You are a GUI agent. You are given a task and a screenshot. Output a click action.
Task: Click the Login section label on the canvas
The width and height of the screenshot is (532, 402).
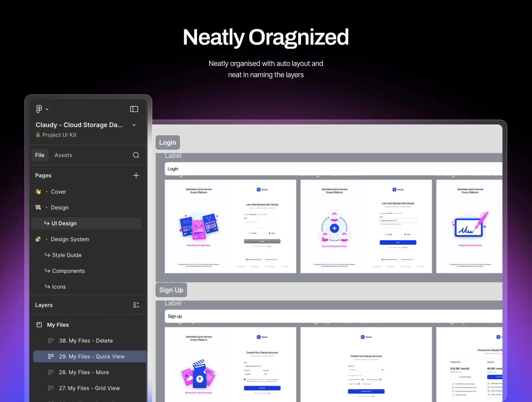[x=167, y=142]
